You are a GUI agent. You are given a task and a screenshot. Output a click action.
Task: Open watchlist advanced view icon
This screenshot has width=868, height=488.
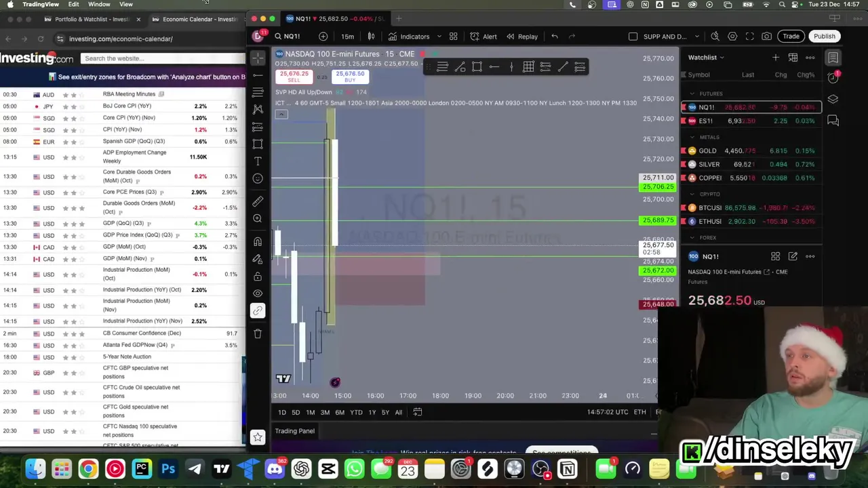793,58
